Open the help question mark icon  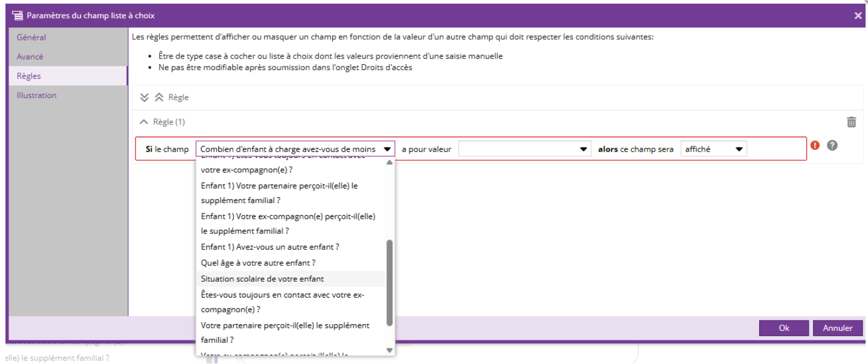click(x=832, y=146)
